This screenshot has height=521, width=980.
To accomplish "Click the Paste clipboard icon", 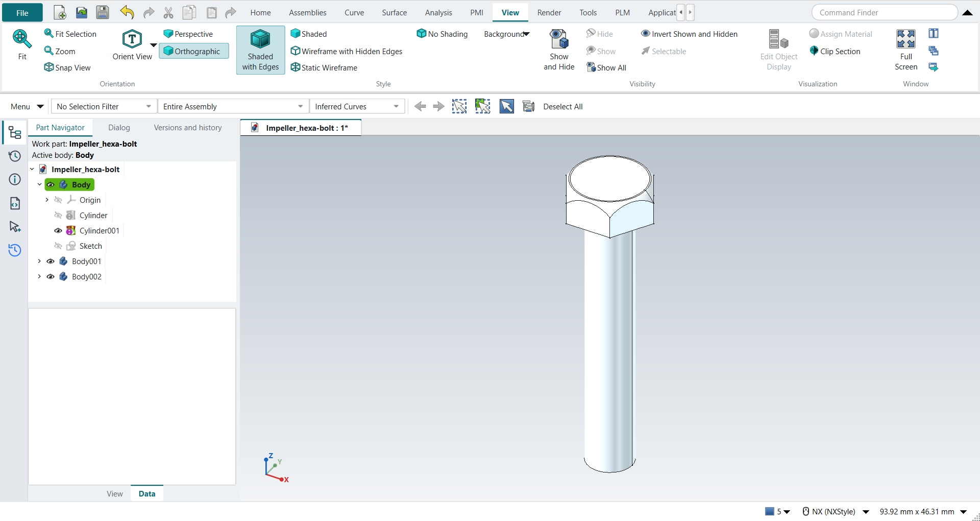I will 211,12.
